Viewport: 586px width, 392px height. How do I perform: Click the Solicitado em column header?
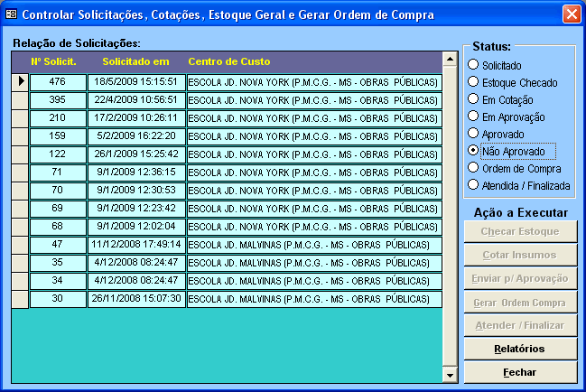(x=135, y=61)
